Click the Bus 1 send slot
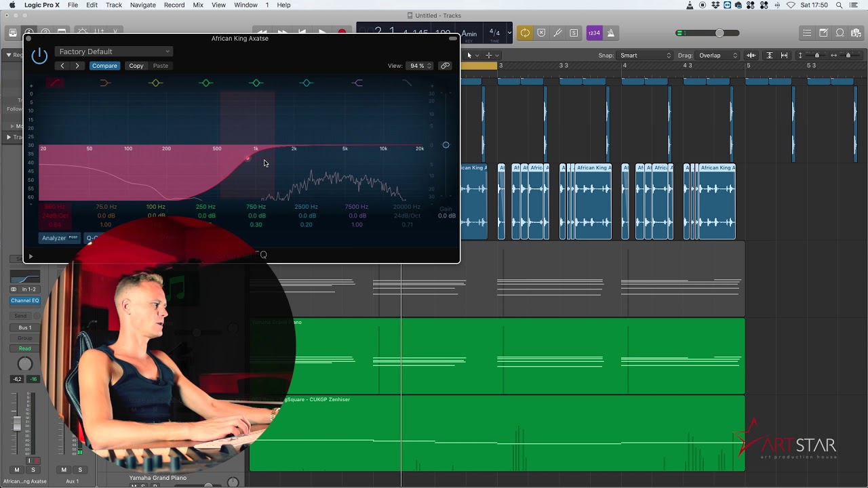The height and width of the screenshot is (488, 868). pyautogui.click(x=25, y=328)
